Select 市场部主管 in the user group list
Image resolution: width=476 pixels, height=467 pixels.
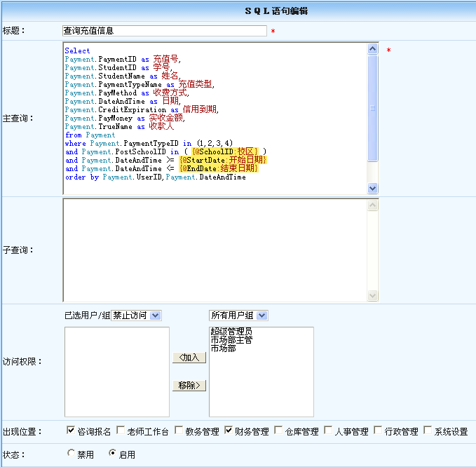231,340
